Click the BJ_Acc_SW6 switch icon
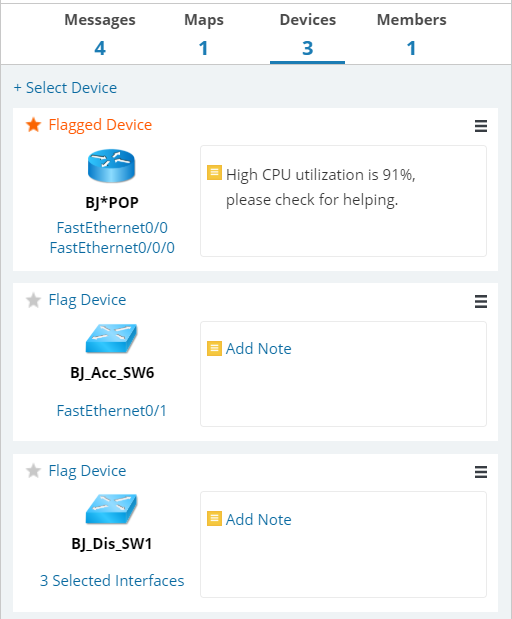This screenshot has height=619, width=512. point(111,338)
